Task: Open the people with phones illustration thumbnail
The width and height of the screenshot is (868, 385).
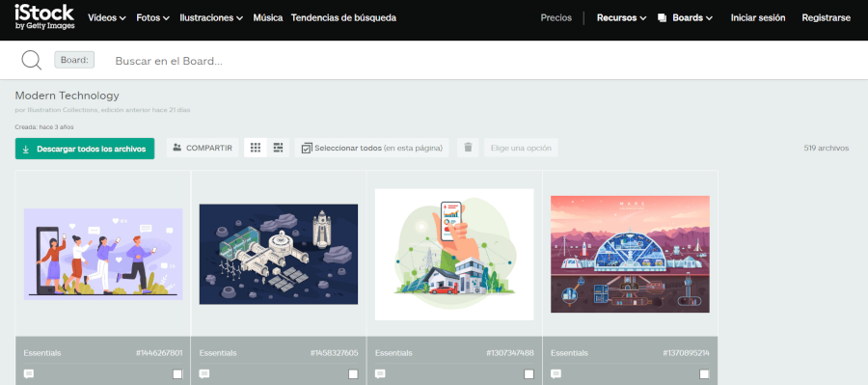Action: click(103, 255)
